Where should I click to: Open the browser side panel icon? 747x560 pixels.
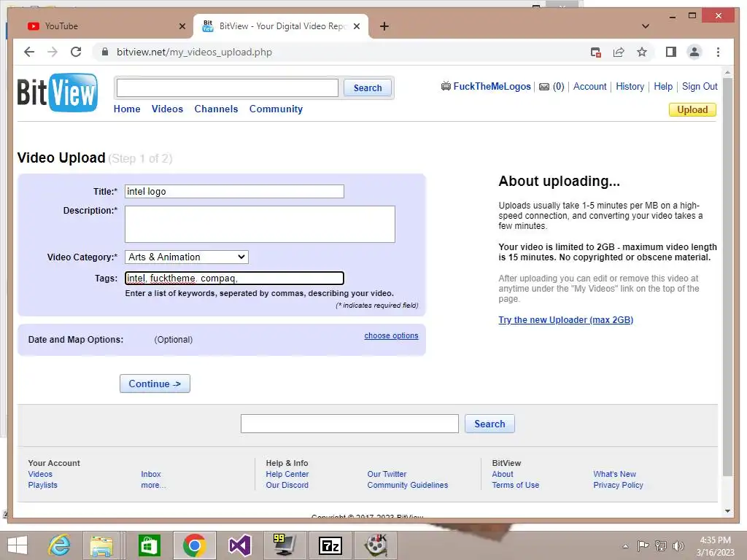(x=671, y=52)
